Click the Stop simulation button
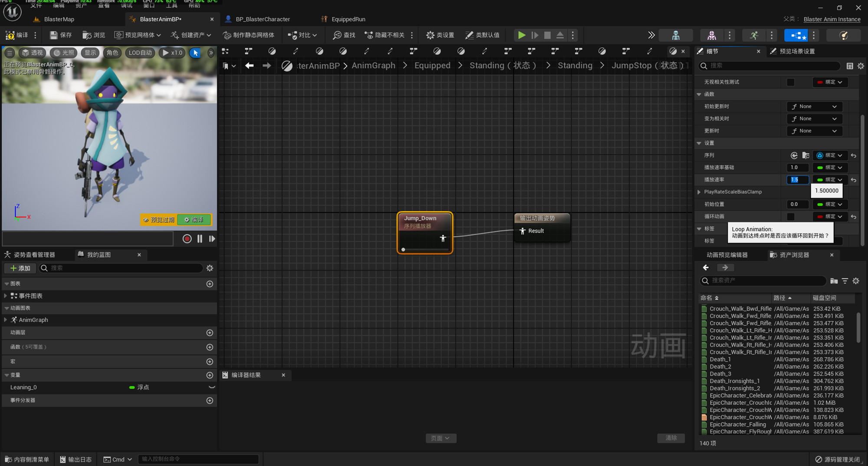Viewport: 868px width, 466px height. [x=547, y=35]
